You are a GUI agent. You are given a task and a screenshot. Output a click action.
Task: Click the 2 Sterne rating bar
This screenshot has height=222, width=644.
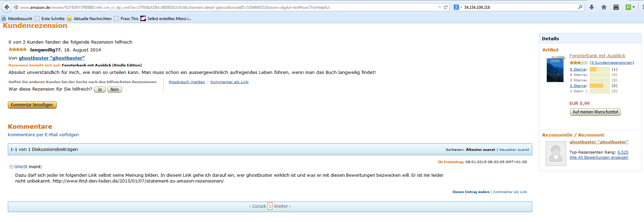599,86
